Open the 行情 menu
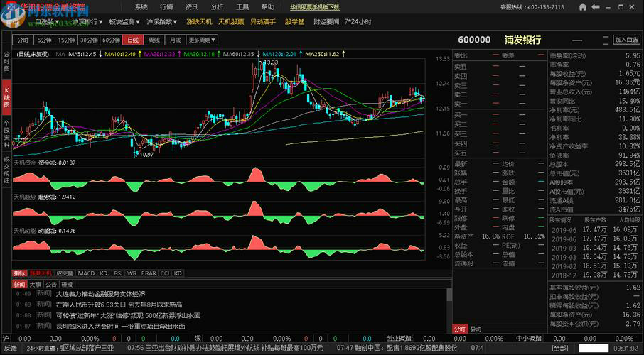Image resolution: width=644 pixels, height=355 pixels. 166,7
